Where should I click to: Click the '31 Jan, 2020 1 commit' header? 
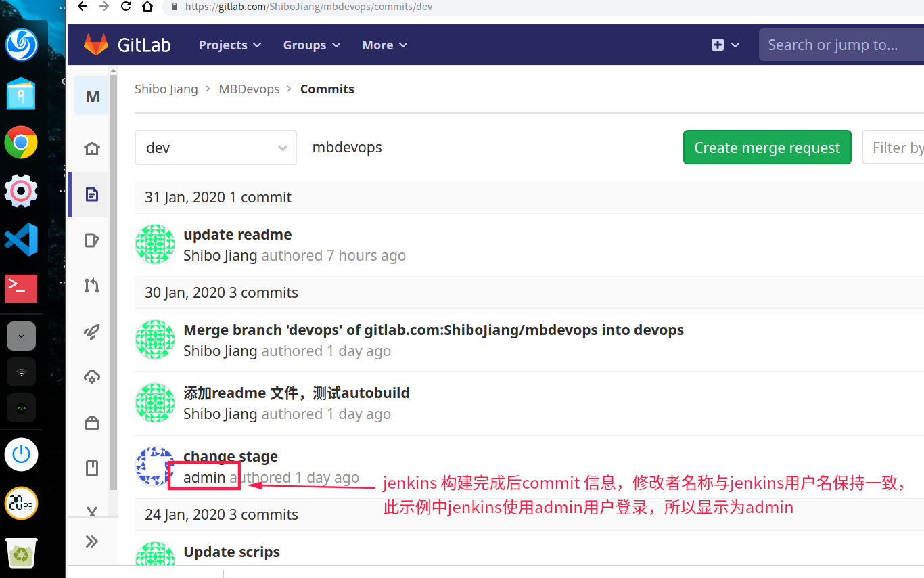[x=218, y=198]
